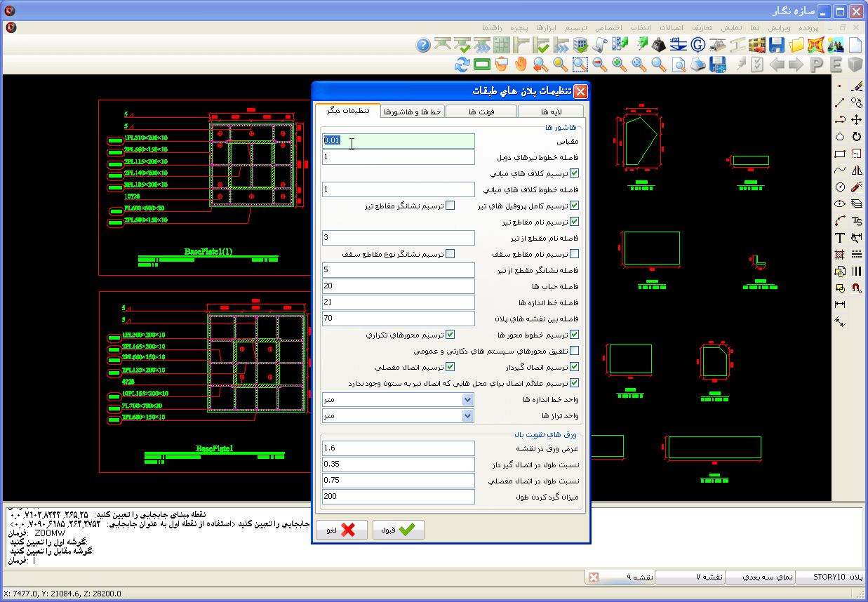Select the rotate tool in side palette
Image resolution: width=868 pixels, height=602 pixels.
(x=856, y=137)
